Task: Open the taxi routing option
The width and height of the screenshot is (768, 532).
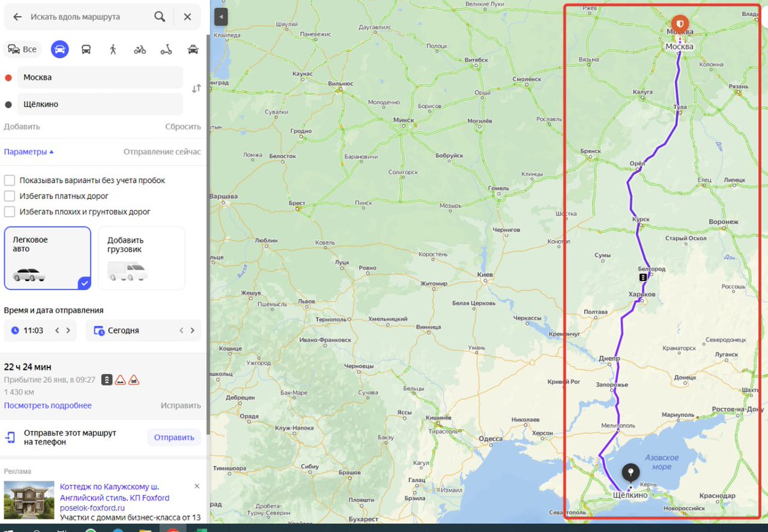Action: tap(192, 49)
